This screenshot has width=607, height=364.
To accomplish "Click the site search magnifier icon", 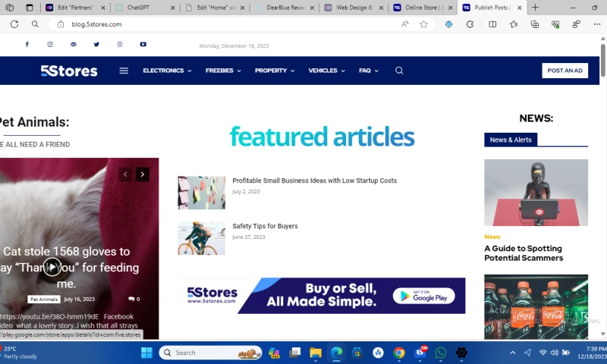I will tap(399, 71).
